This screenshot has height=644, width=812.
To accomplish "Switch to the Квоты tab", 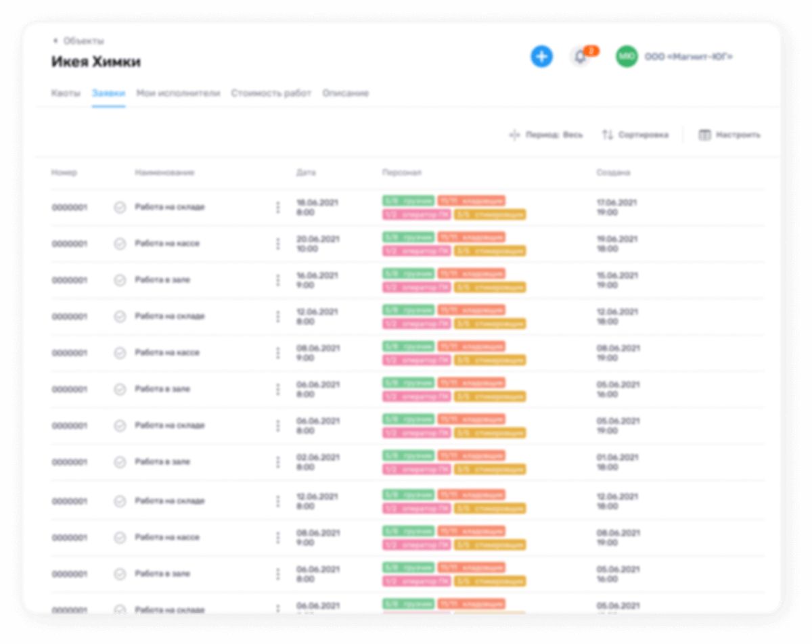I will tap(66, 93).
